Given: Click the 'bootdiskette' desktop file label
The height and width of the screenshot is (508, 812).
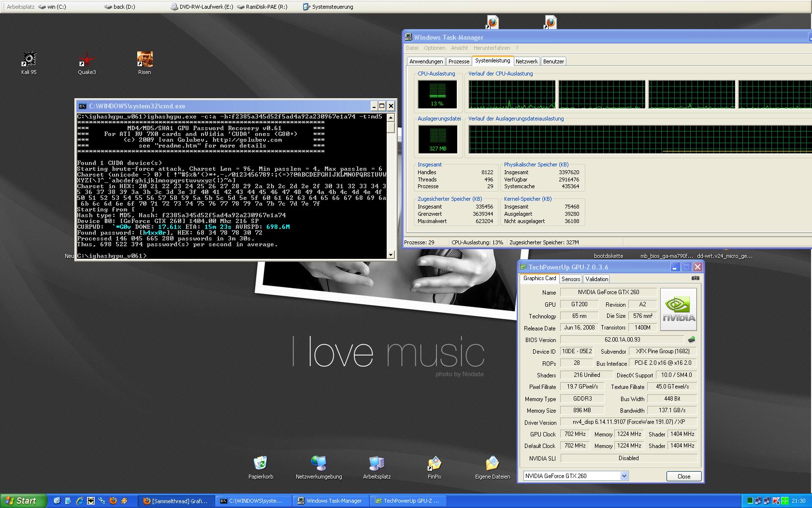Looking at the screenshot, I should pyautogui.click(x=609, y=256).
